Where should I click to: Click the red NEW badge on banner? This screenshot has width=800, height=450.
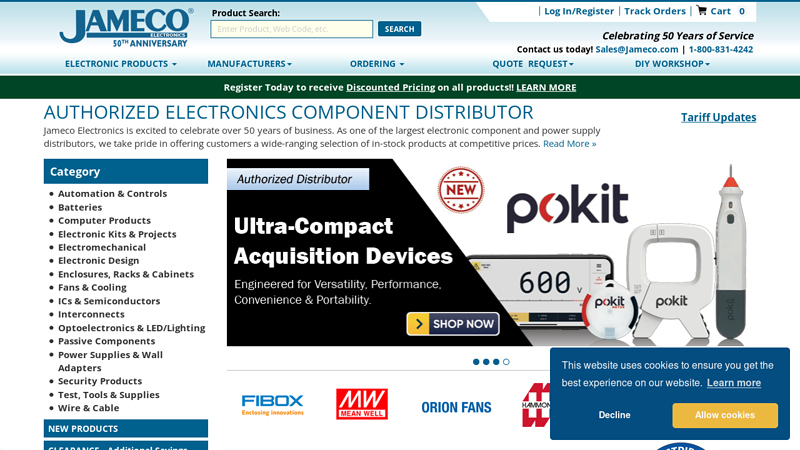click(461, 189)
